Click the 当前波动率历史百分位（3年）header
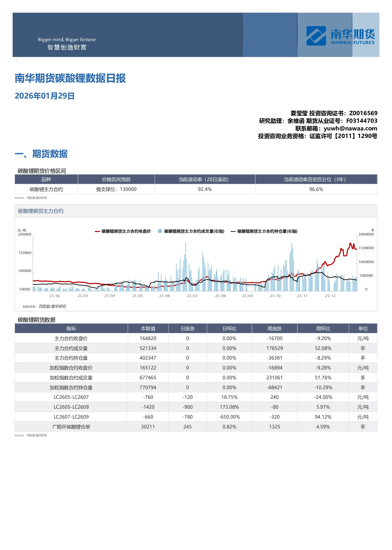Screen dimensions: 392x550 tap(316, 180)
